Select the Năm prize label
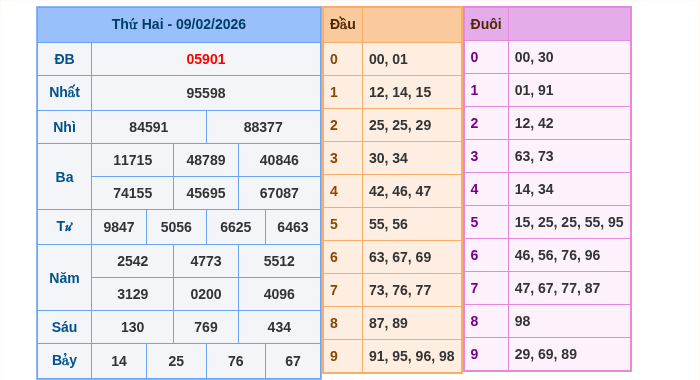 coord(64,278)
